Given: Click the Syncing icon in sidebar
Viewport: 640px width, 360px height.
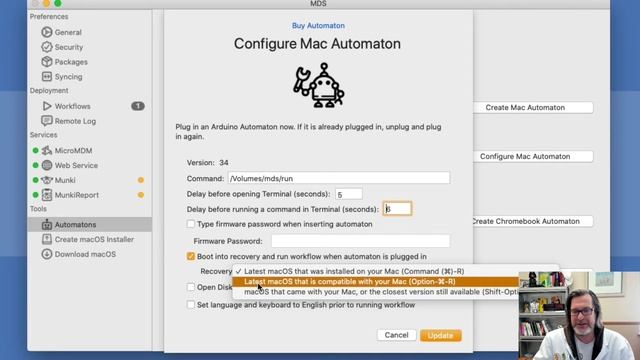Looking at the screenshot, I should [47, 76].
